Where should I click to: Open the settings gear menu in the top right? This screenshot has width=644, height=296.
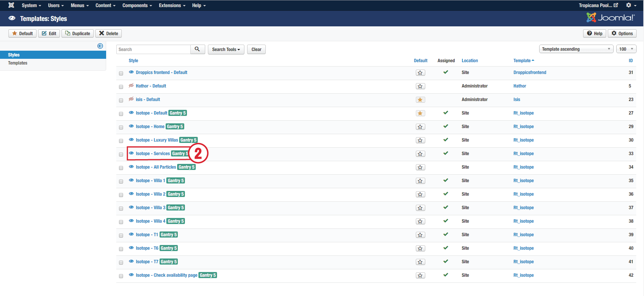pos(631,5)
